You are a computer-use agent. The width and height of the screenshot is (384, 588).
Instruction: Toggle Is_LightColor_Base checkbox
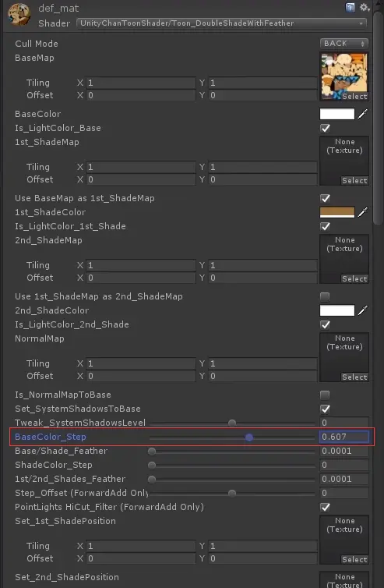pyautogui.click(x=325, y=128)
